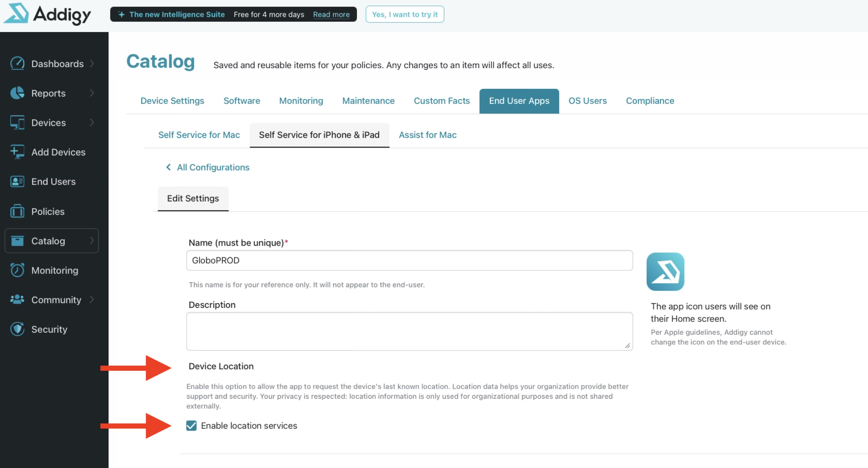Expand the Devices submenu chevron
Viewport: 868px width, 468px height.
[92, 123]
